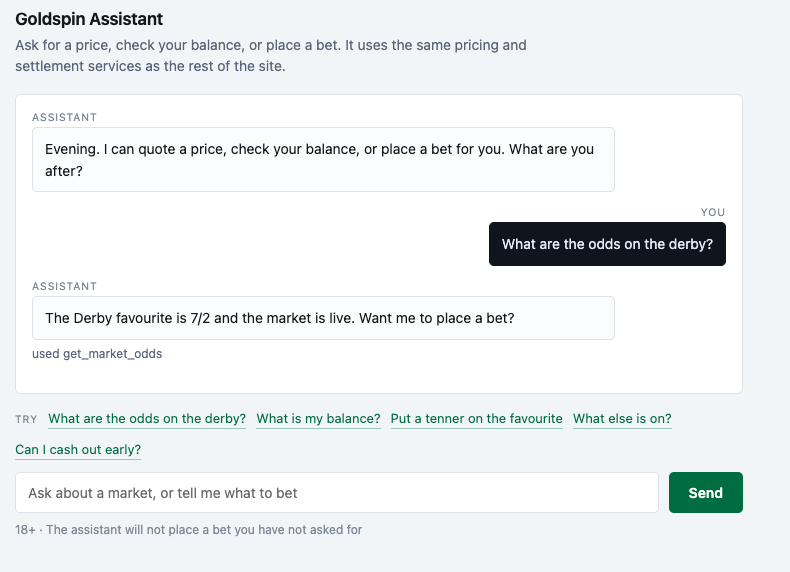The height and width of the screenshot is (572, 790).
Task: Select suggestion 'What is my balance?'
Action: click(x=318, y=419)
